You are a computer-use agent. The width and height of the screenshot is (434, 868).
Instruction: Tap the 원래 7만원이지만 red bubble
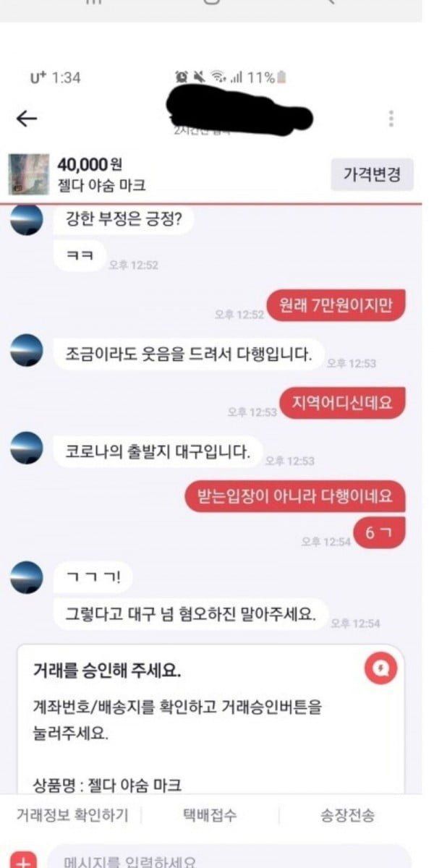click(x=336, y=305)
